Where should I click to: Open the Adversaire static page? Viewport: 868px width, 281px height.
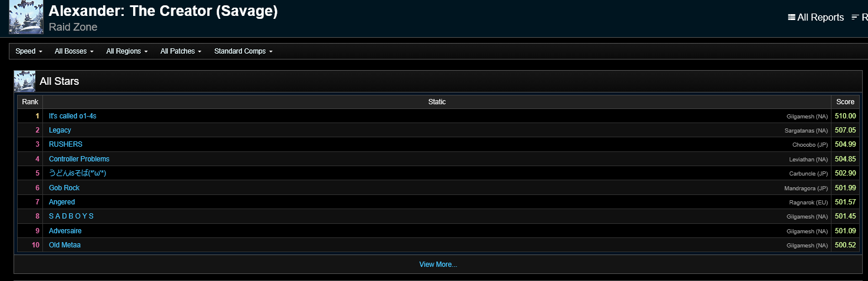click(x=65, y=231)
